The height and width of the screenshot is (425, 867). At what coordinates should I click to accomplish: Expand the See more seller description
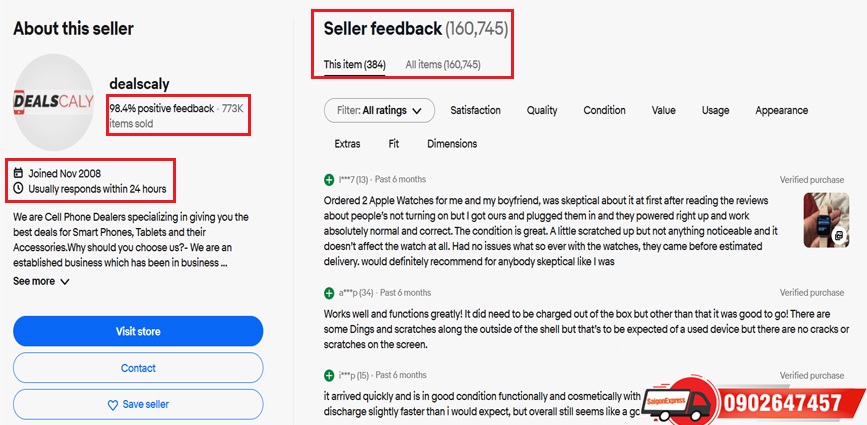coord(41,282)
